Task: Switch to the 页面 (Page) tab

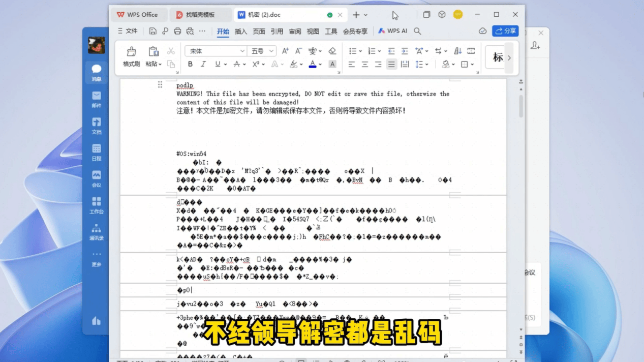Action: pyautogui.click(x=259, y=32)
